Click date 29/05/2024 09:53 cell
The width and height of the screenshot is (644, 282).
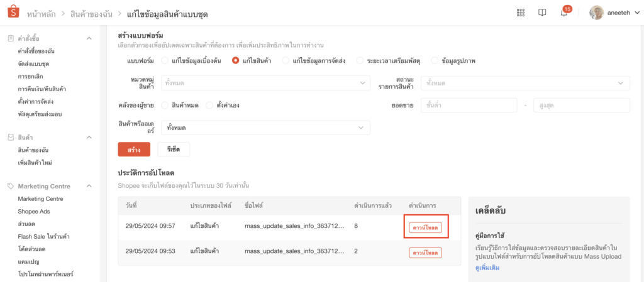150,252
